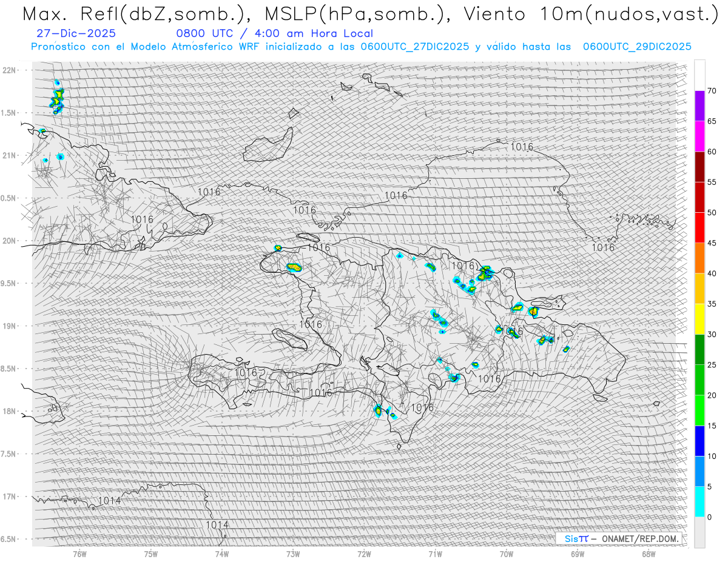This screenshot has width=728, height=562.
Task: Click the colorbar tick value "30"
Action: coord(712,335)
